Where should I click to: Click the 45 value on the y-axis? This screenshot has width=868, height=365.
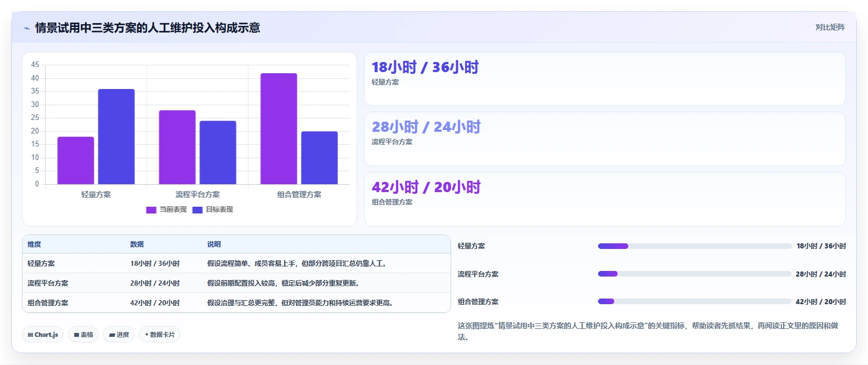35,65
